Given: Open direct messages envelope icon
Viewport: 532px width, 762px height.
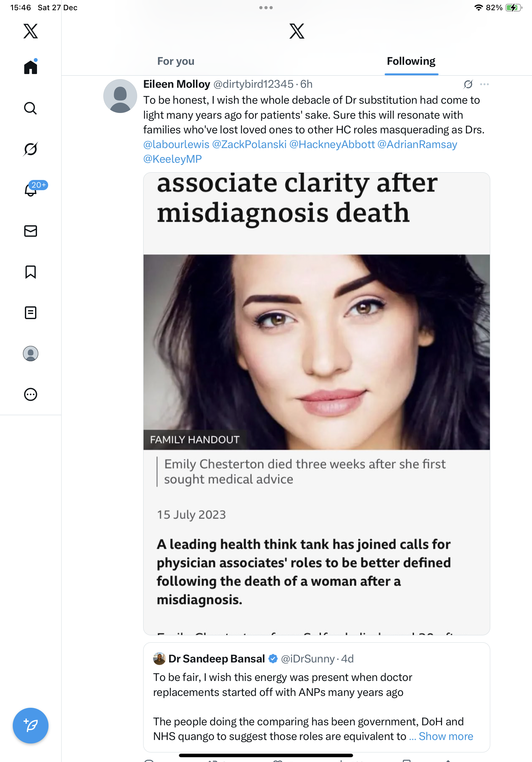Looking at the screenshot, I should (31, 231).
